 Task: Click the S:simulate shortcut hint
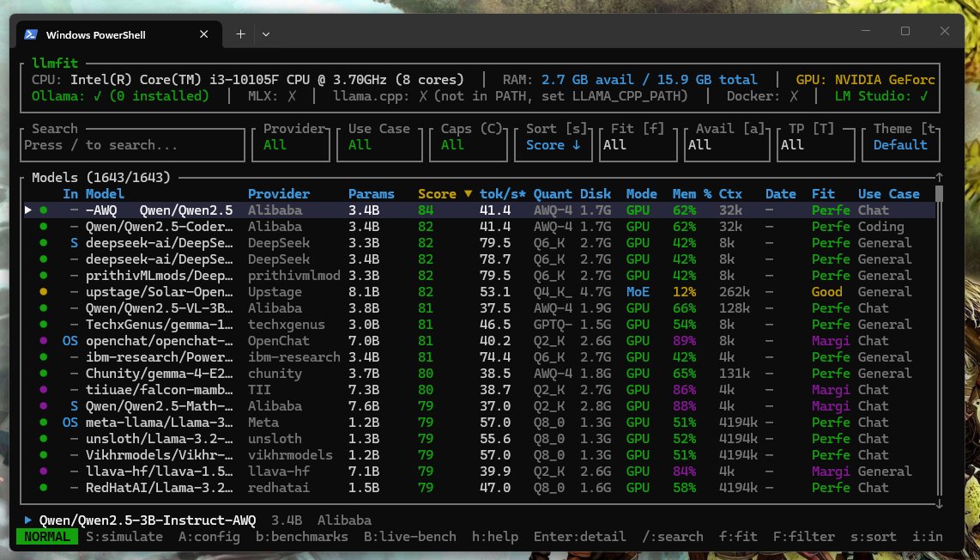pyautogui.click(x=124, y=536)
